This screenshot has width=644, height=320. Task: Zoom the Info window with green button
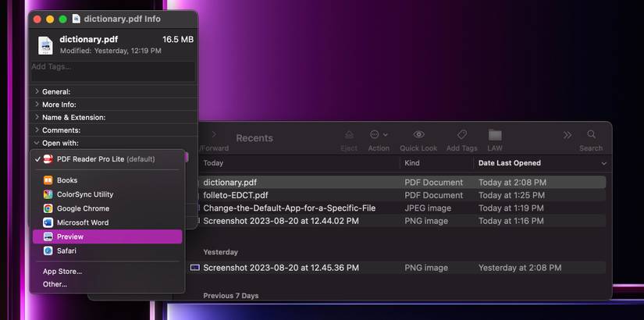[63, 20]
